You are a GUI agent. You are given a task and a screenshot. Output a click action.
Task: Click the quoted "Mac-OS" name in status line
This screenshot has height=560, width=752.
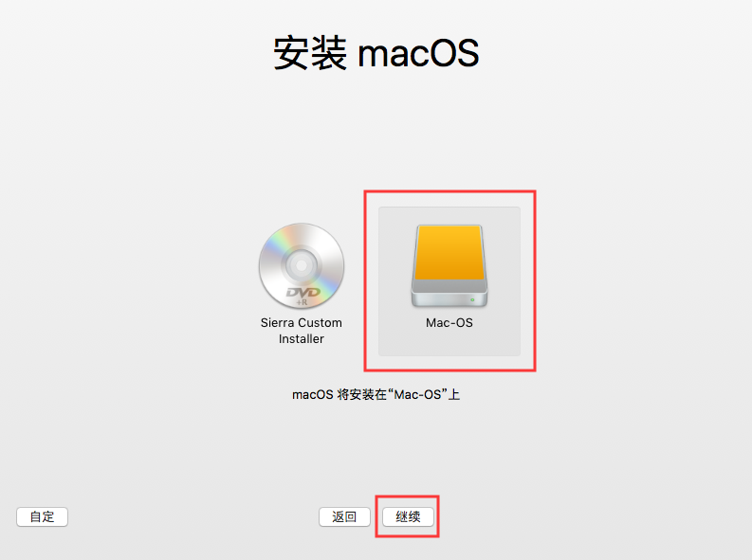[417, 395]
